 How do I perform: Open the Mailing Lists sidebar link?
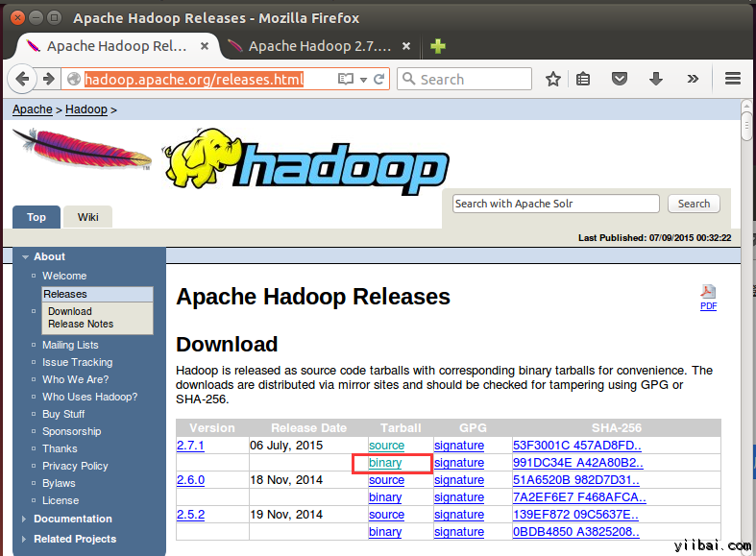pyautogui.click(x=70, y=345)
